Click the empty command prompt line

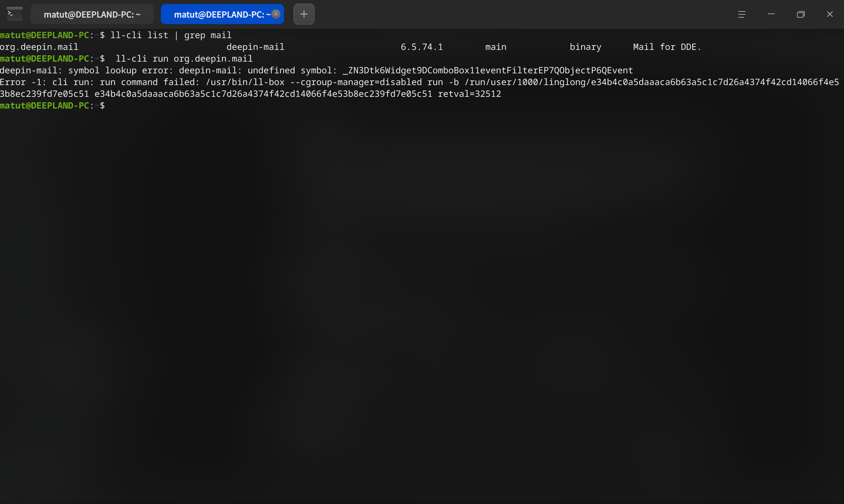point(422,106)
